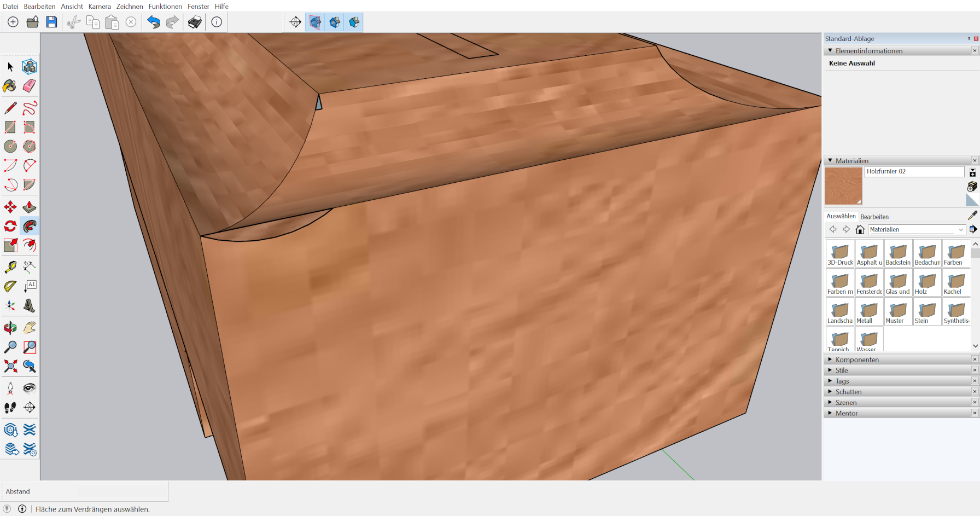This screenshot has width=980, height=516.
Task: Expand the Komponenten panel
Action: [x=856, y=360]
